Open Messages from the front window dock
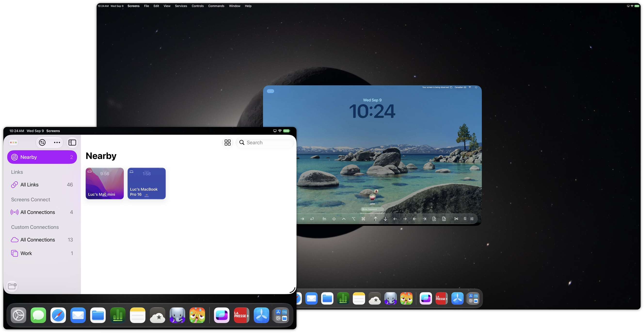This screenshot has width=644, height=333. (38, 315)
